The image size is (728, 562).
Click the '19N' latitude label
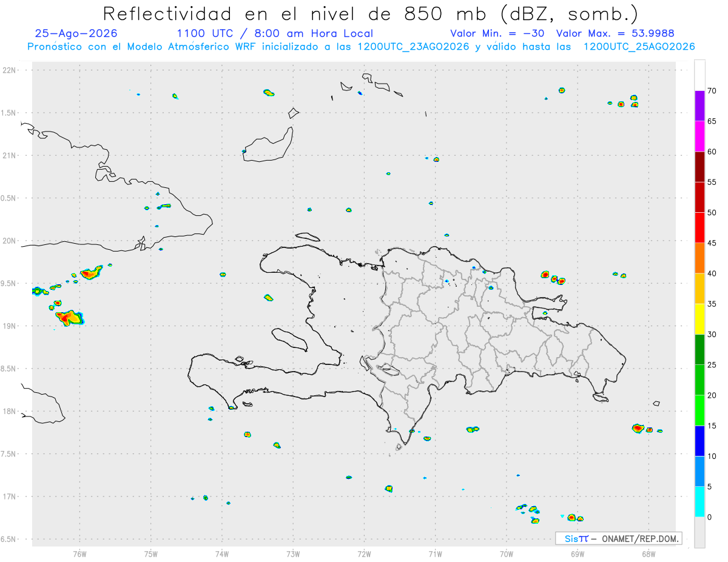coord(10,326)
